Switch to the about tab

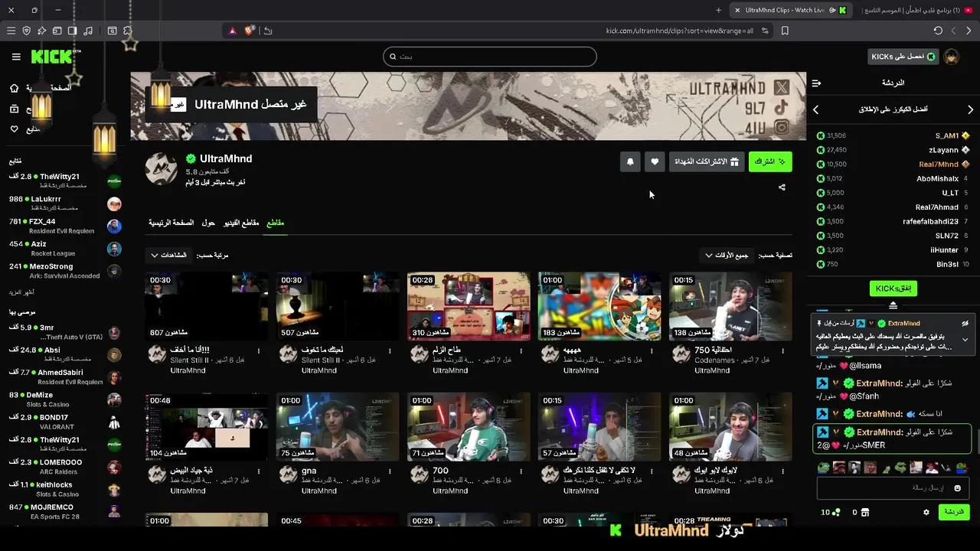pos(208,223)
